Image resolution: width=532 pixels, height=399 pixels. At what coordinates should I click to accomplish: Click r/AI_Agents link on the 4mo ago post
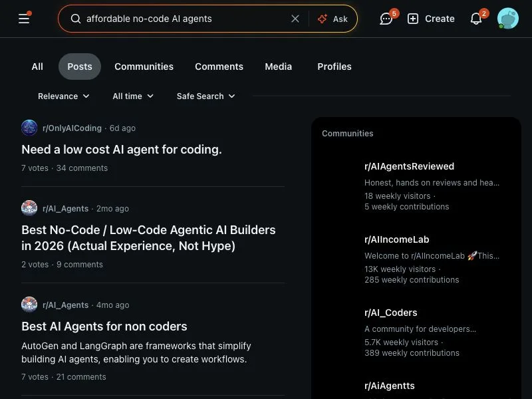(65, 305)
